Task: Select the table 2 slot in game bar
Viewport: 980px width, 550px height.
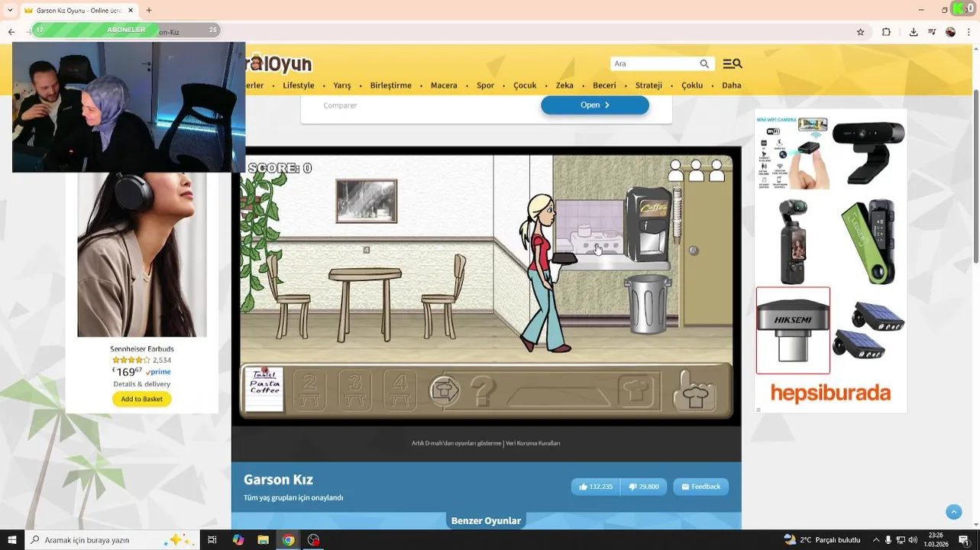Action: click(309, 390)
